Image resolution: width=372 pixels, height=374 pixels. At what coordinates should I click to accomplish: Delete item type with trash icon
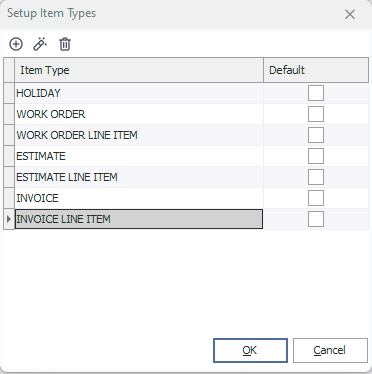pyautogui.click(x=65, y=44)
